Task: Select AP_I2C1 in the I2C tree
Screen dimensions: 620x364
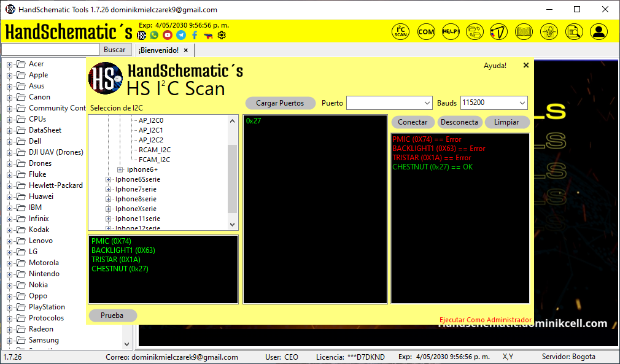Action: pyautogui.click(x=151, y=130)
